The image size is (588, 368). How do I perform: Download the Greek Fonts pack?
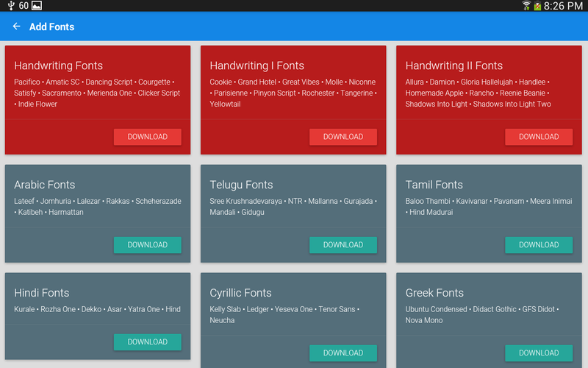[x=539, y=353]
